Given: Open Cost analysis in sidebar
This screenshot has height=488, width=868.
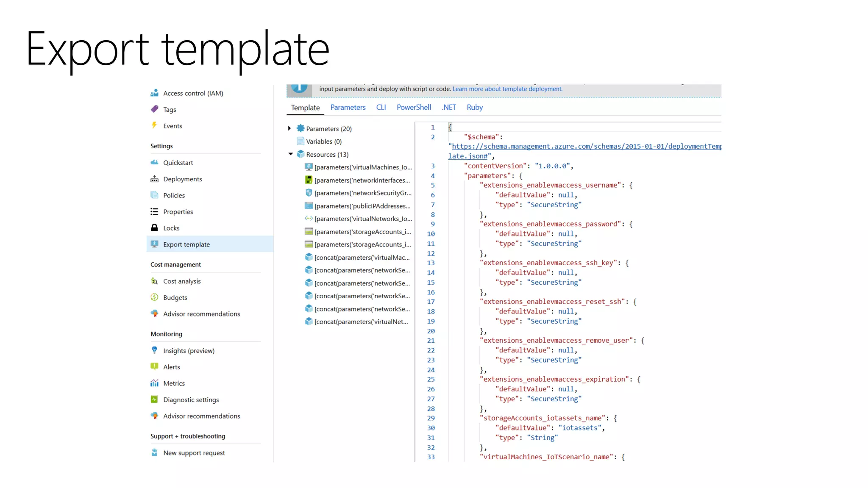Looking at the screenshot, I should pos(182,281).
